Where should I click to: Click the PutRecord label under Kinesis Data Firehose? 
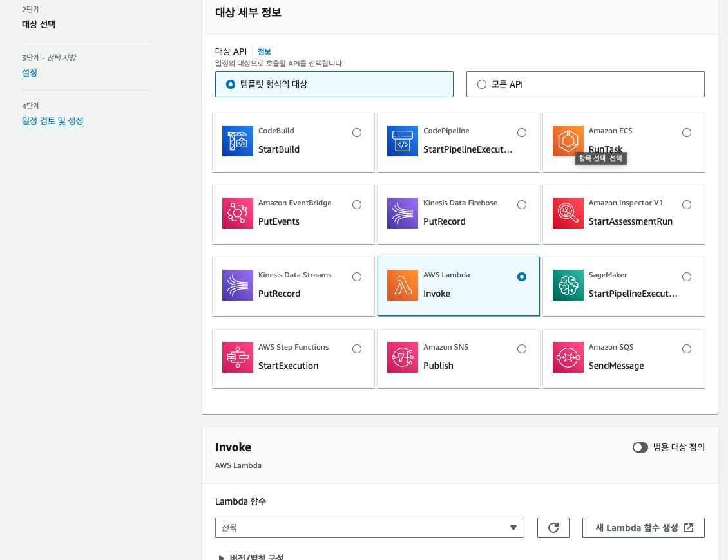445,221
